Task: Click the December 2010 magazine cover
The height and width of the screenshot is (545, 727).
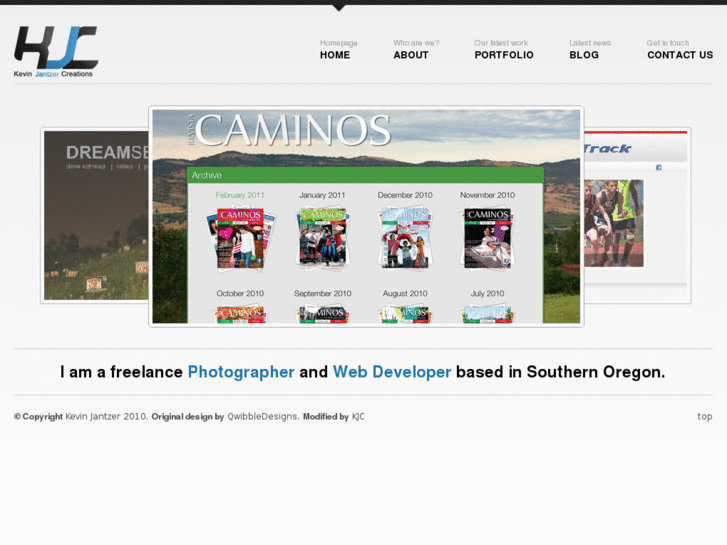Action: (405, 239)
